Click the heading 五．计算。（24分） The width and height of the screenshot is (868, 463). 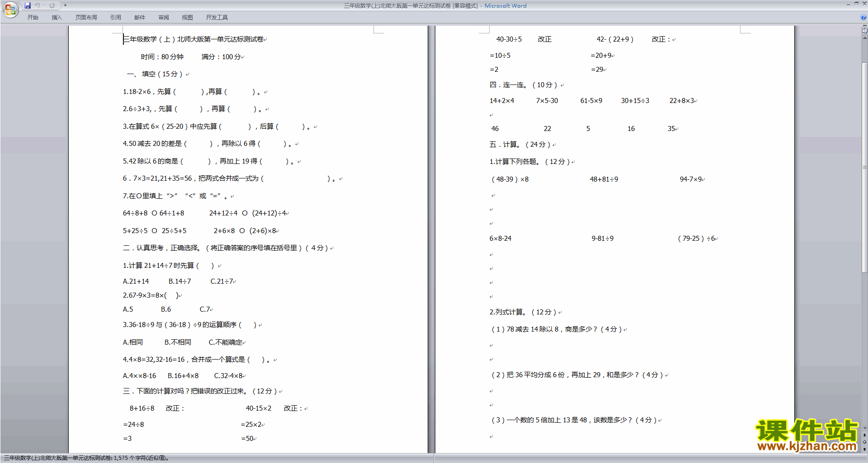[520, 145]
